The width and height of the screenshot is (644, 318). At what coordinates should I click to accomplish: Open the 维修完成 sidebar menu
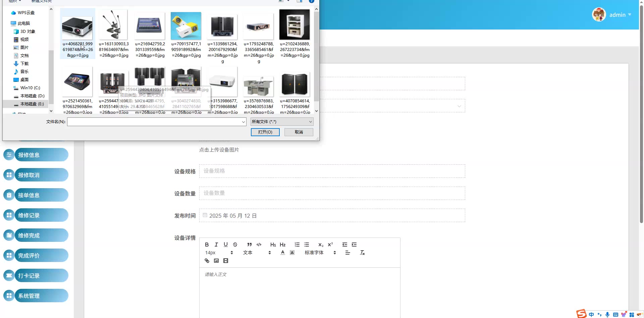(36, 235)
